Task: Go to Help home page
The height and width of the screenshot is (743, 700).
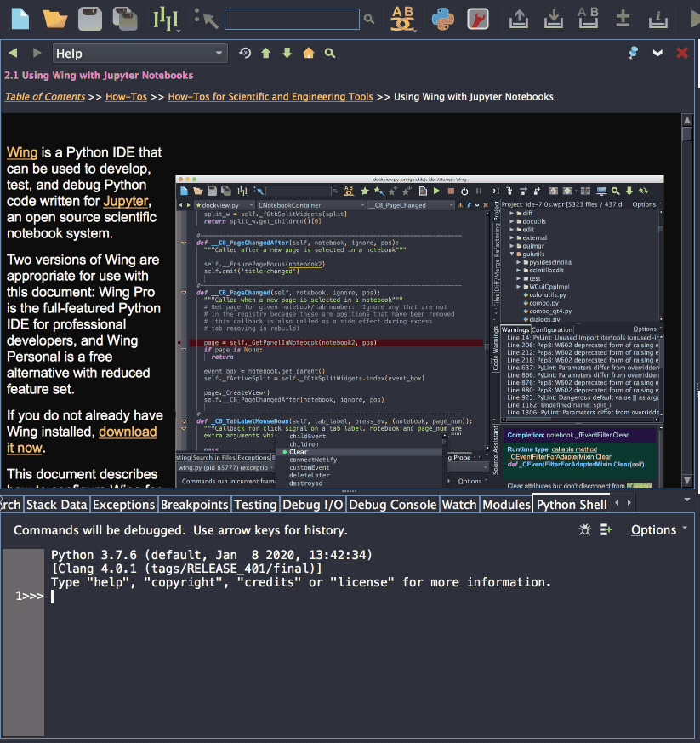Action: 308,53
